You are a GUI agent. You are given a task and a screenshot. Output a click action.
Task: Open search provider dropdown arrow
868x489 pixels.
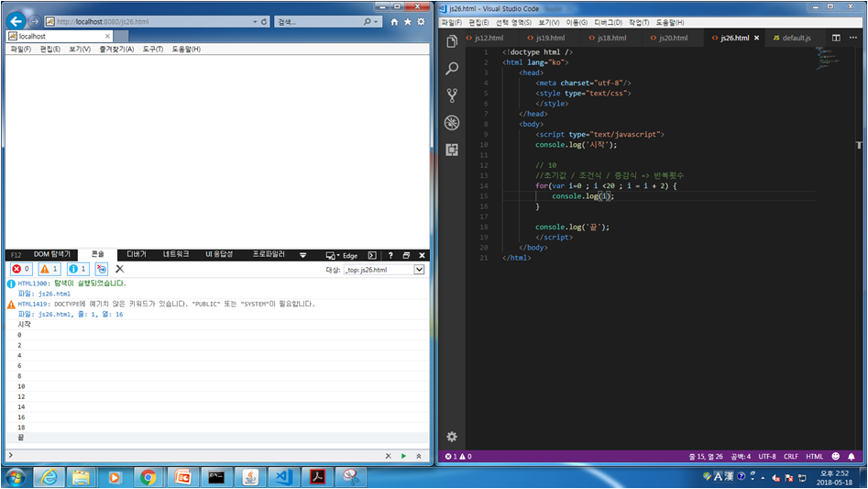click(376, 22)
